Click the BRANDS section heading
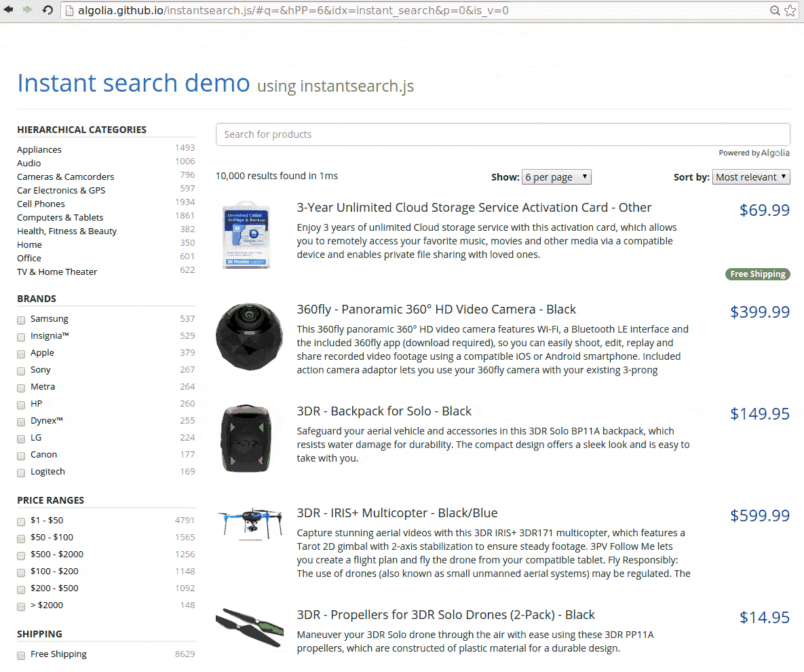This screenshot has width=804, height=672. (x=37, y=299)
